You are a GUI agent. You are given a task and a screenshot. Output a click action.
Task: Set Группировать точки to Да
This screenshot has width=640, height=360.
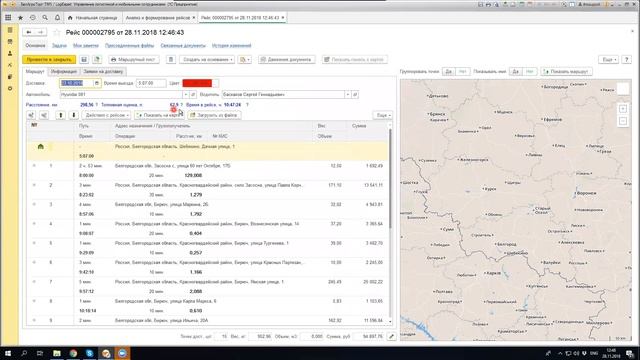(449, 71)
